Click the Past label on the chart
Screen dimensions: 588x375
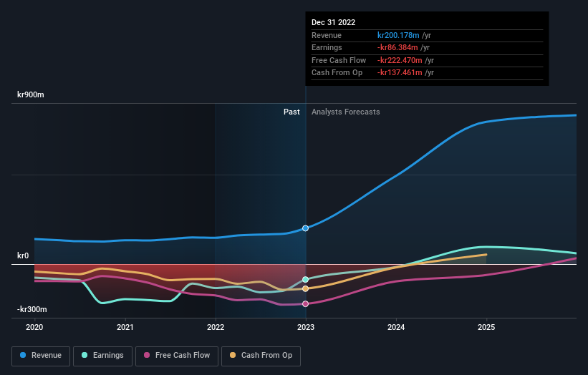pyautogui.click(x=291, y=112)
